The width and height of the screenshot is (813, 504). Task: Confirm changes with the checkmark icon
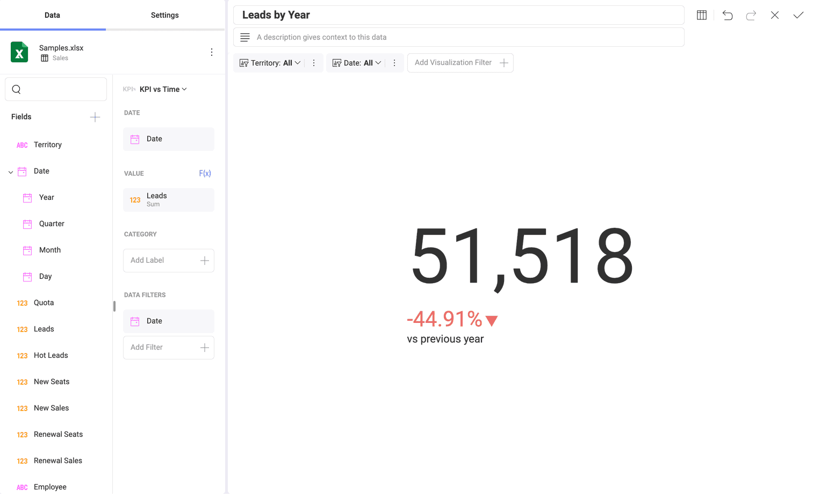point(798,15)
